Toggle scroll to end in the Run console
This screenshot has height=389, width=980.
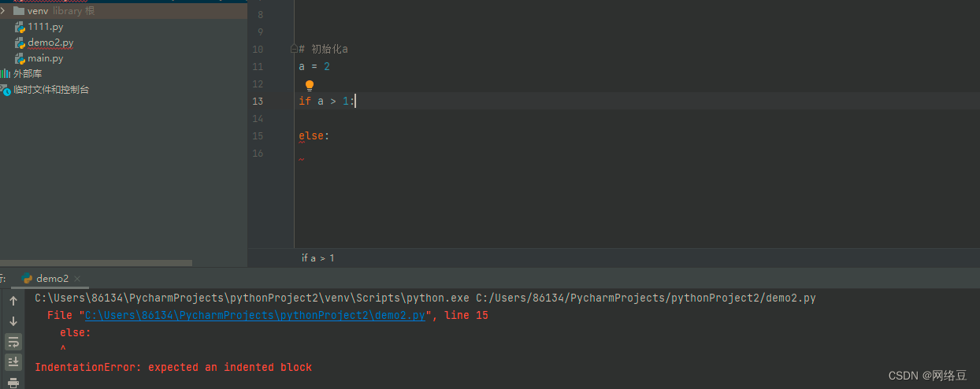(x=13, y=362)
